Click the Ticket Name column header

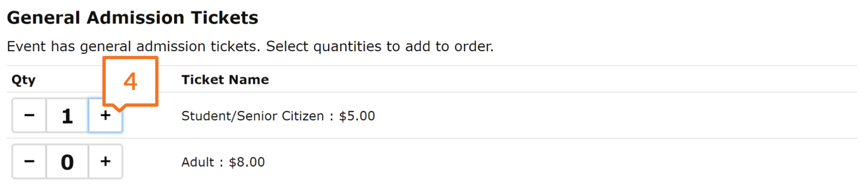coord(225,79)
